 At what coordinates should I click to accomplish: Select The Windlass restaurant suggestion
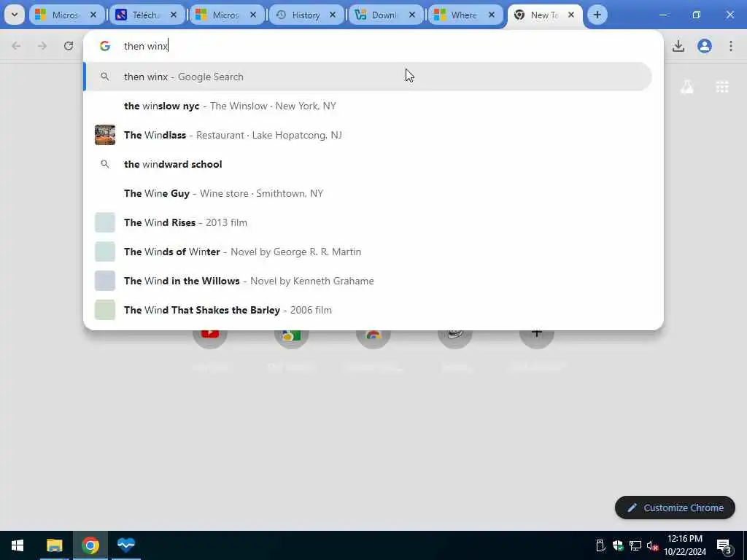[x=368, y=135]
